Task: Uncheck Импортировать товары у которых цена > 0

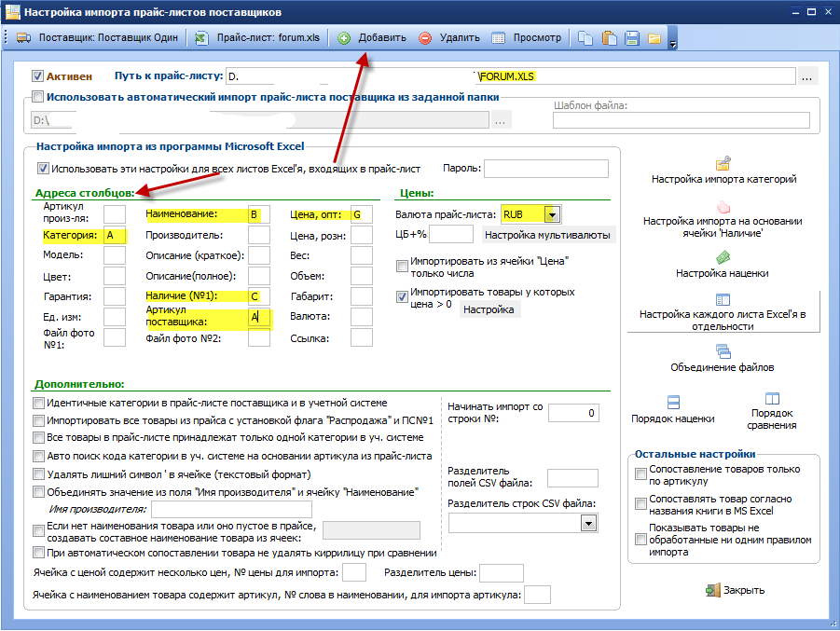Action: [402, 296]
